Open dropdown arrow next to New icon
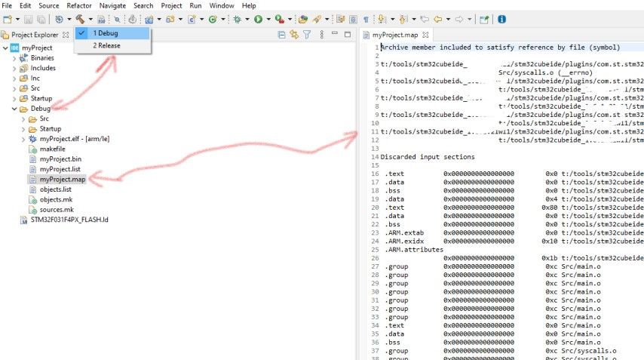The height and width of the screenshot is (360, 644). pos(17,20)
